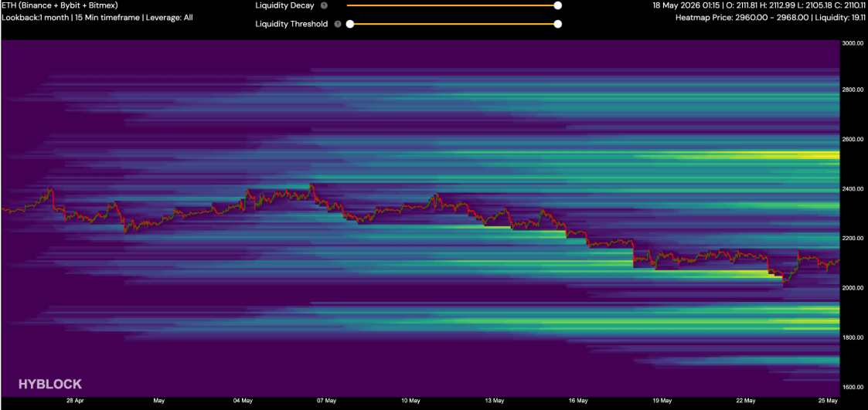The width and height of the screenshot is (868, 410).
Task: Click the Liquidity Decay slider handle
Action: [558, 5]
